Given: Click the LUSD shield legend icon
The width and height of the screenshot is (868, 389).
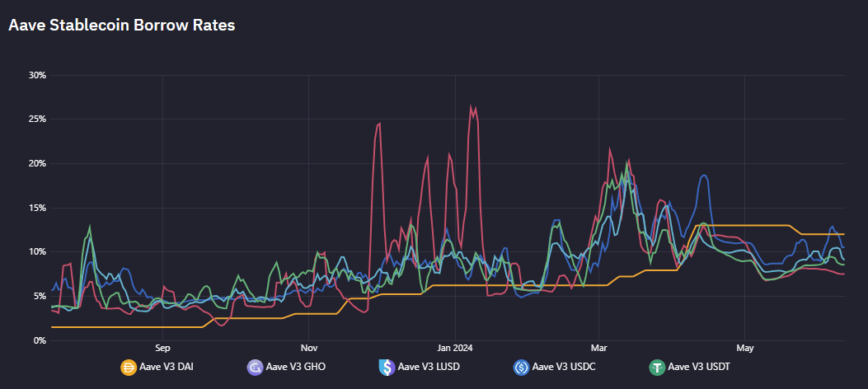Looking at the screenshot, I should (385, 367).
